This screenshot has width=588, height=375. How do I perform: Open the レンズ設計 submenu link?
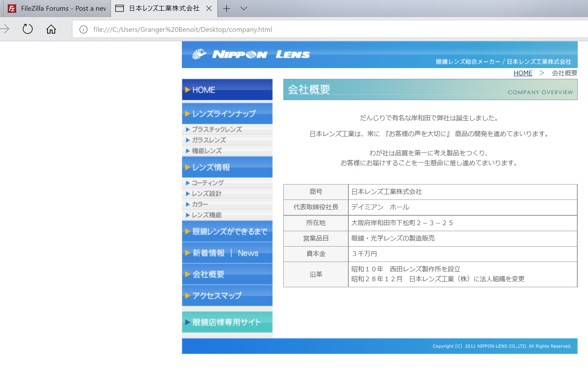(227, 193)
